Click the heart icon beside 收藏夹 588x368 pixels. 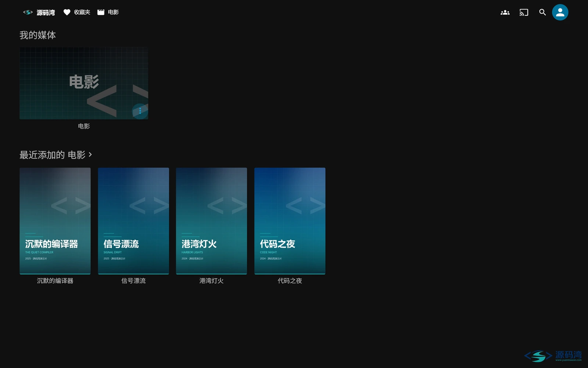pos(67,12)
